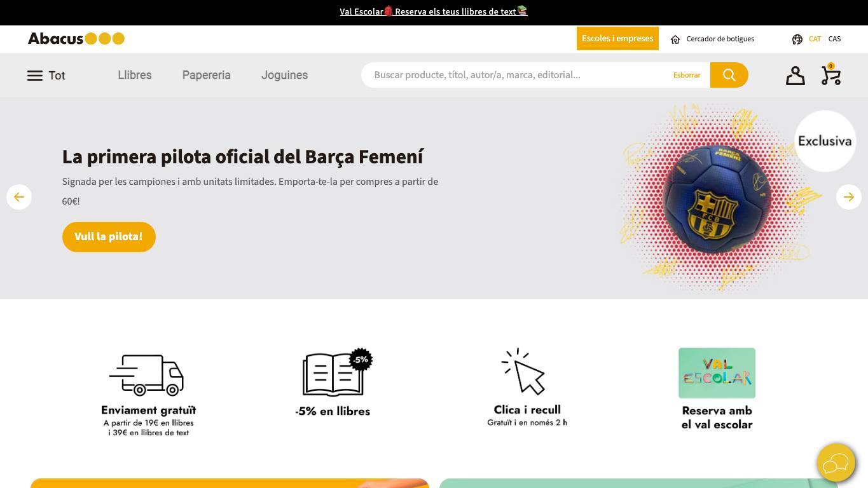
Task: Open the shopping cart icon
Action: click(830, 75)
